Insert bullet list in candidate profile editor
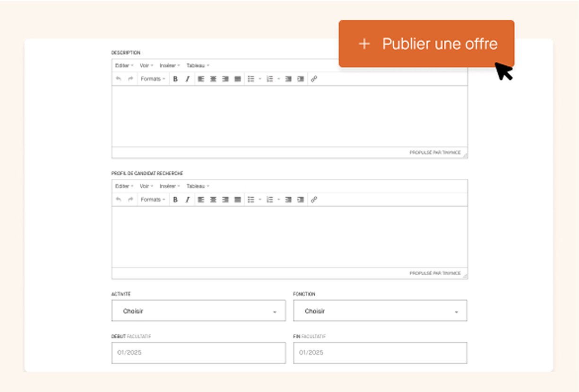The height and width of the screenshot is (392, 579). click(251, 200)
